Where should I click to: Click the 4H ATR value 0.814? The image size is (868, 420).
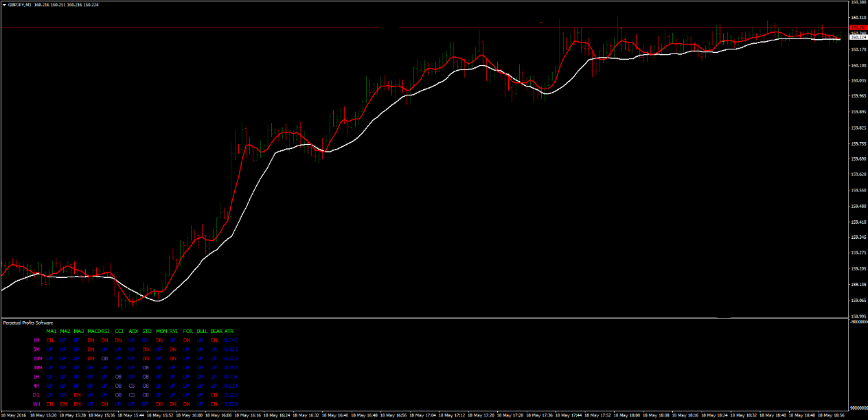point(230,386)
